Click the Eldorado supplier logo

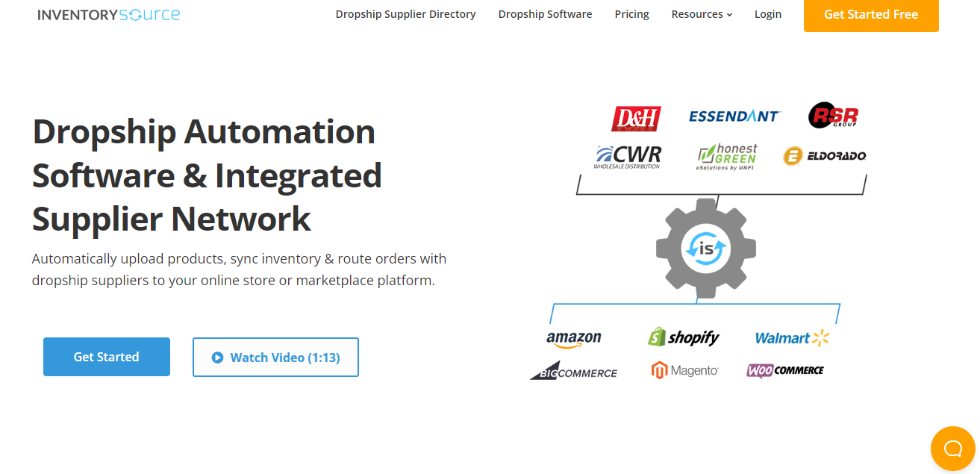(x=825, y=156)
